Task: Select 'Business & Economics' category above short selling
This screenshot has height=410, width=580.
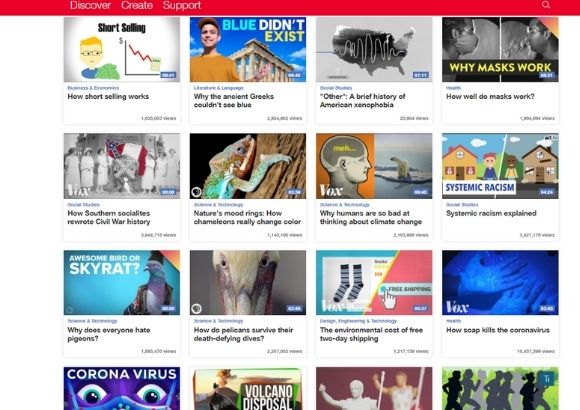Action: point(93,88)
